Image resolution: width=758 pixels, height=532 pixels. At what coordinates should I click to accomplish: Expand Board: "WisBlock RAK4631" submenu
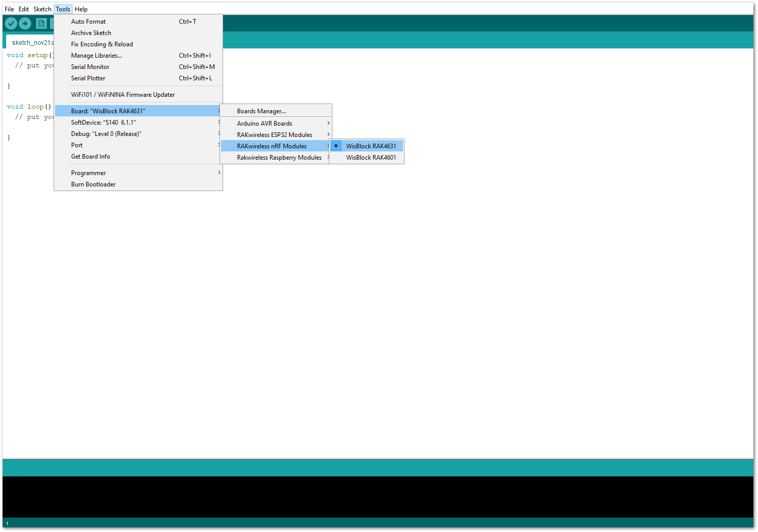point(138,111)
